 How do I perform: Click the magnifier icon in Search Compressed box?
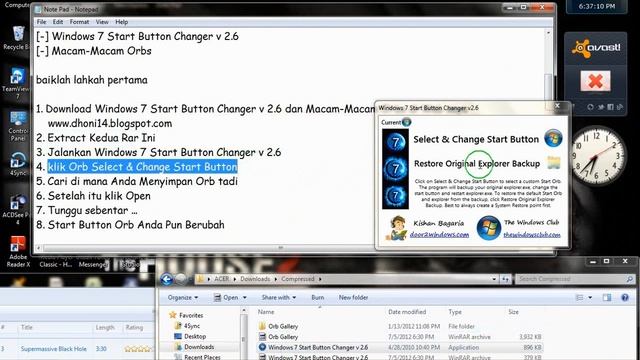[629, 279]
